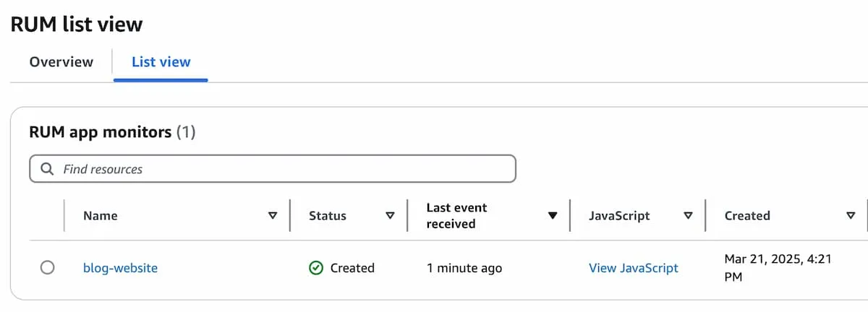This screenshot has height=312, width=868.
Task: Open the blog-website app monitor link
Action: point(120,268)
